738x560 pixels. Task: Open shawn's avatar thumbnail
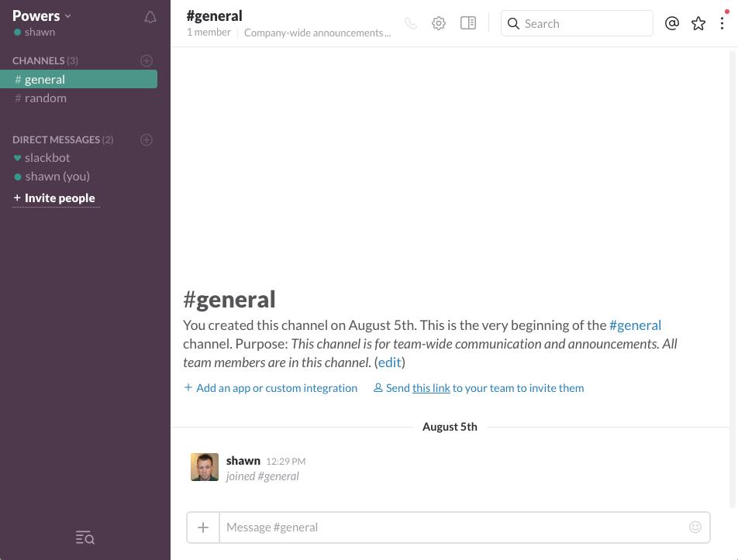coord(205,467)
